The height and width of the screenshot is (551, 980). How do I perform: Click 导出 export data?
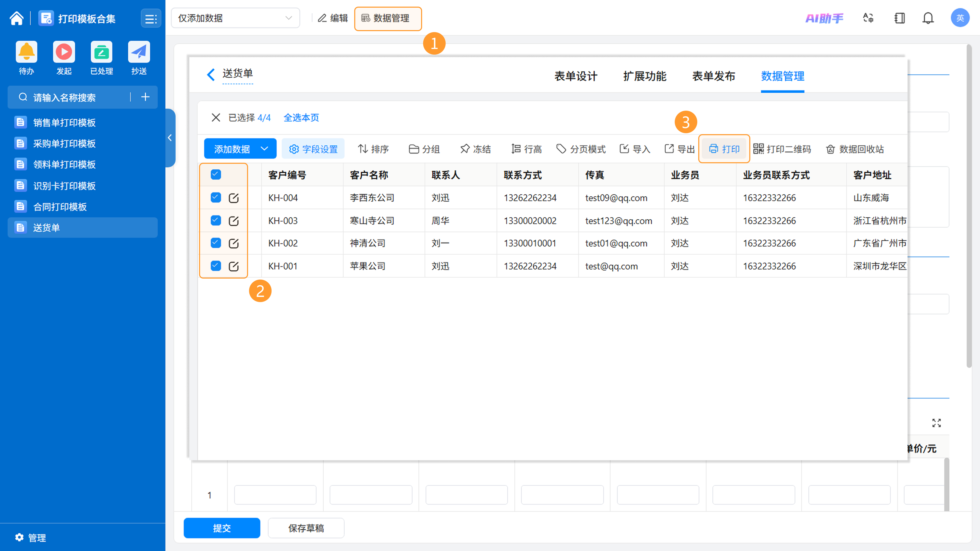point(680,149)
